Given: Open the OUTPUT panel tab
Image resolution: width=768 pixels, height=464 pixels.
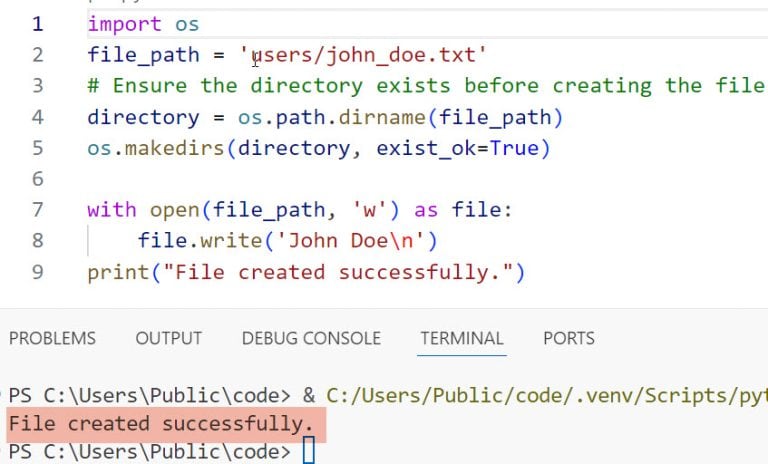Looking at the screenshot, I should click(168, 338).
